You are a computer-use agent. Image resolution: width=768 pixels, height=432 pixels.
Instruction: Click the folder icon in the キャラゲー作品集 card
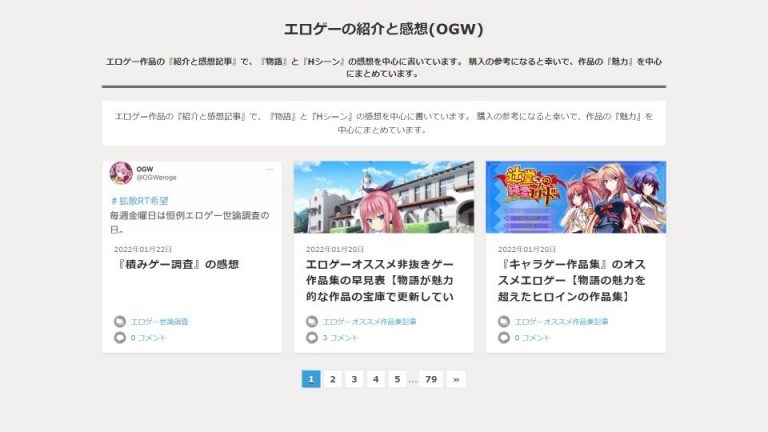(x=504, y=322)
